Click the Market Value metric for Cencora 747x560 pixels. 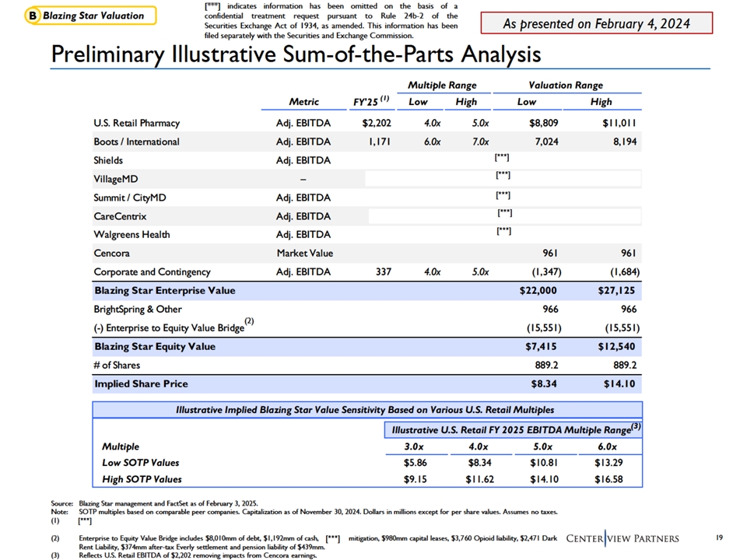(x=305, y=253)
